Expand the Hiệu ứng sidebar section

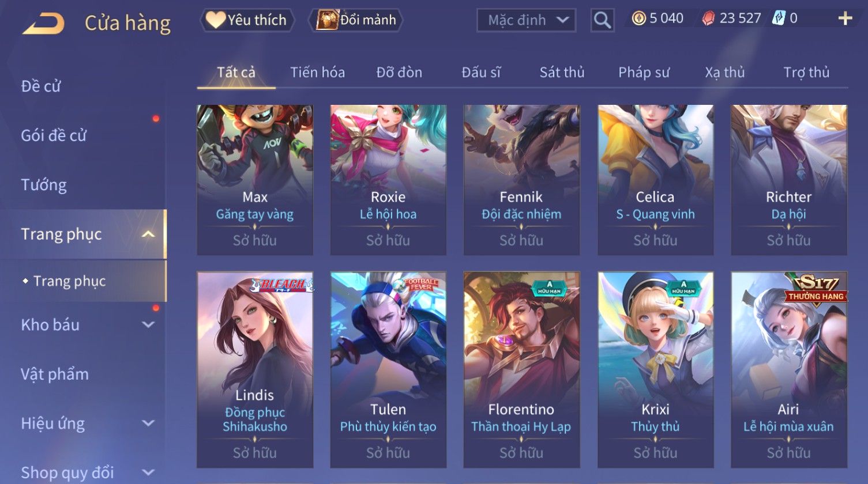[148, 423]
